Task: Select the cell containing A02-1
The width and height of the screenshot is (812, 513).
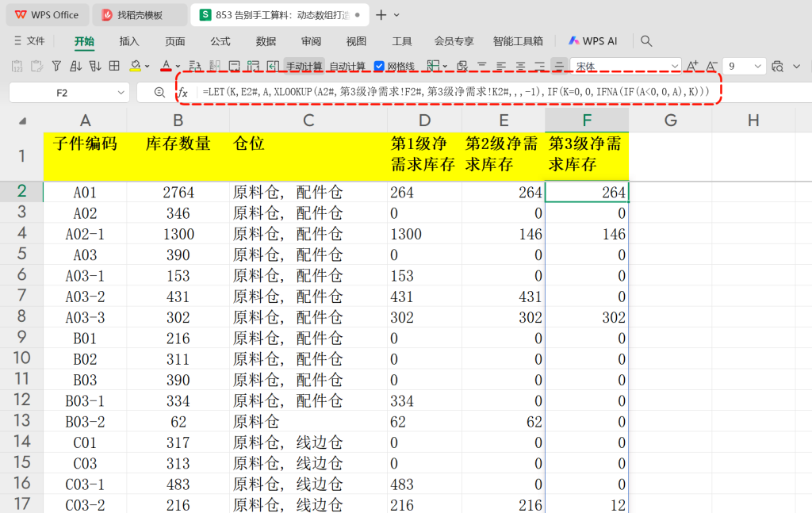Action: click(85, 234)
